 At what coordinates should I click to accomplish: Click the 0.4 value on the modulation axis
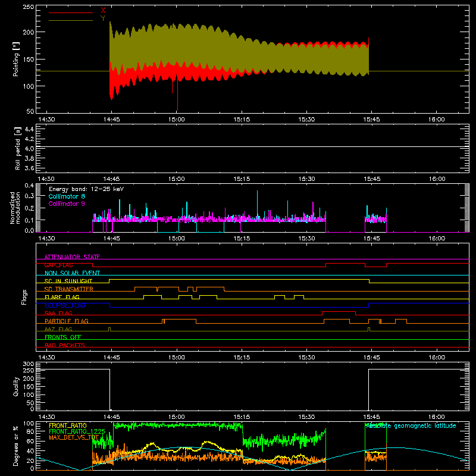(29, 185)
